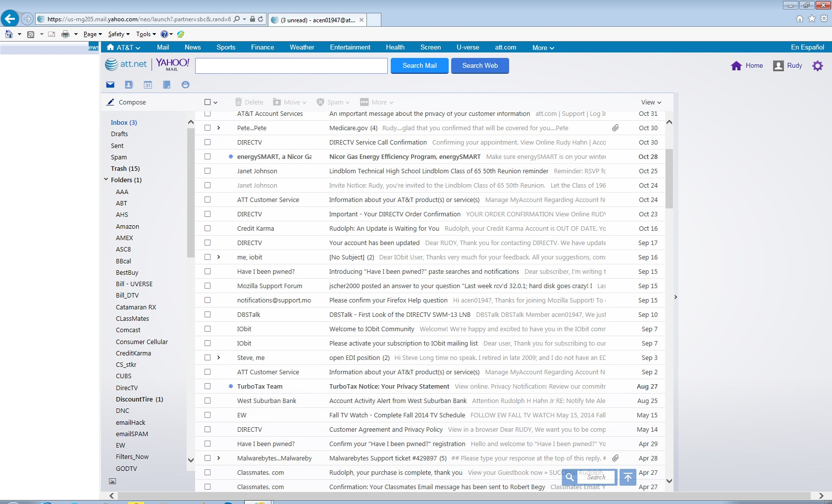Open the IE Tools gear icon
The height and width of the screenshot is (504, 832).
(x=824, y=19)
